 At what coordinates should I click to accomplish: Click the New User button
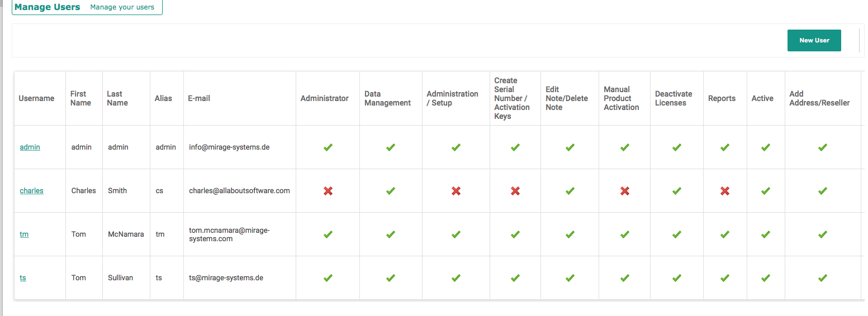point(814,40)
